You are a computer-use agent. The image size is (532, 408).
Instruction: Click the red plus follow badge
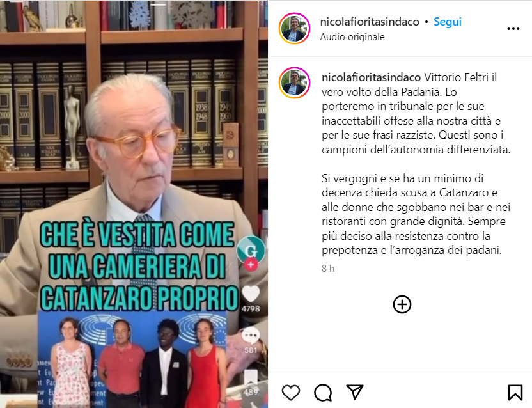[251, 265]
